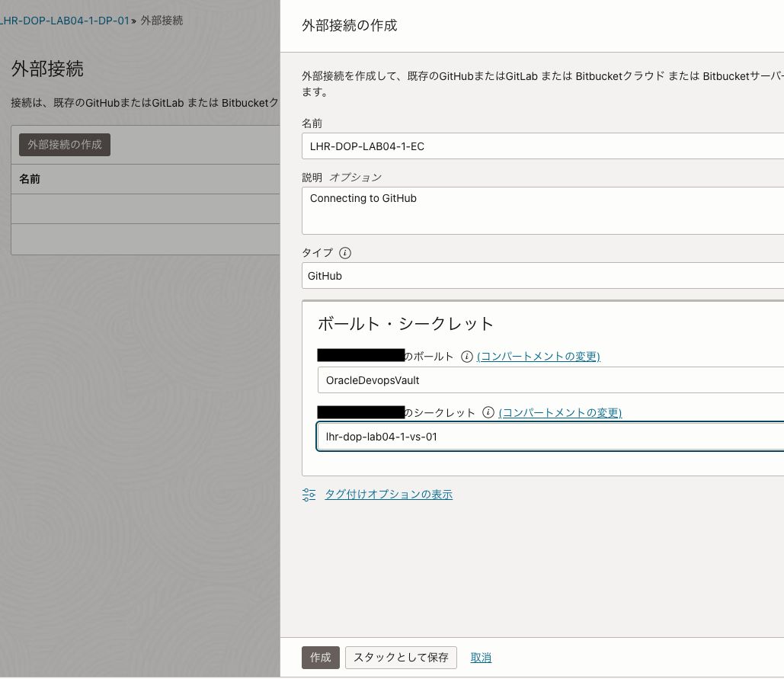The height and width of the screenshot is (679, 784).
Task: Click the 作成 button to create connection
Action: [320, 657]
